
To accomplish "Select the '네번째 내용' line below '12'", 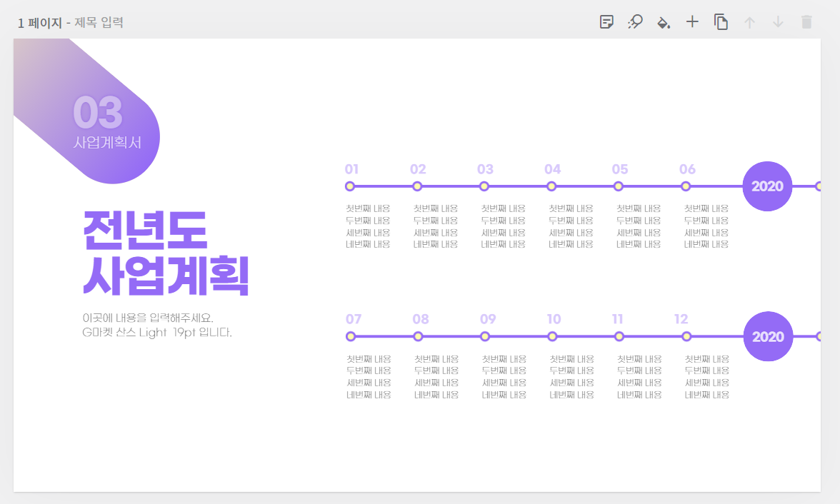I will 707,395.
